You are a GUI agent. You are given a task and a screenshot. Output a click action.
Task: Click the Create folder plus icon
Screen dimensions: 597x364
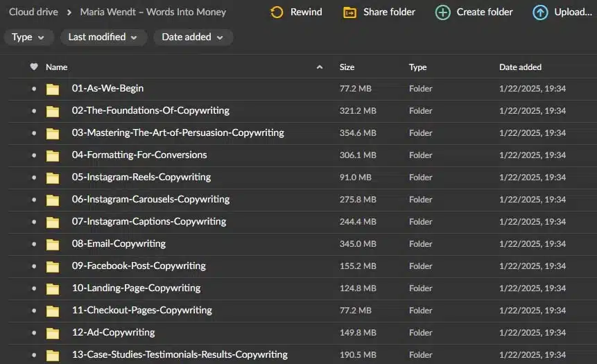[442, 12]
